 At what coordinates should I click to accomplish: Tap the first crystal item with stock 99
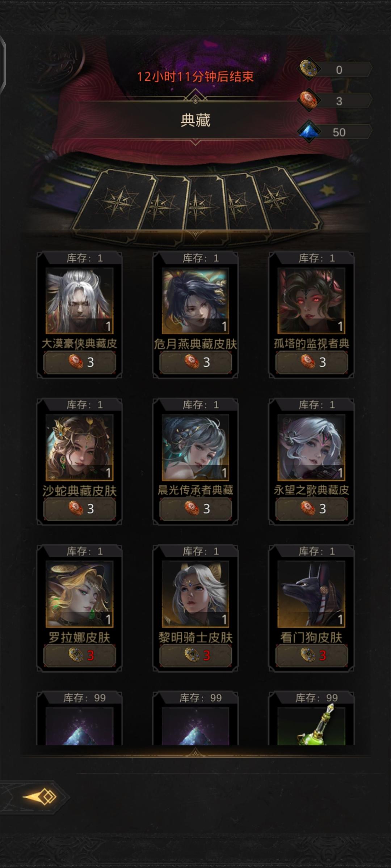[79, 726]
